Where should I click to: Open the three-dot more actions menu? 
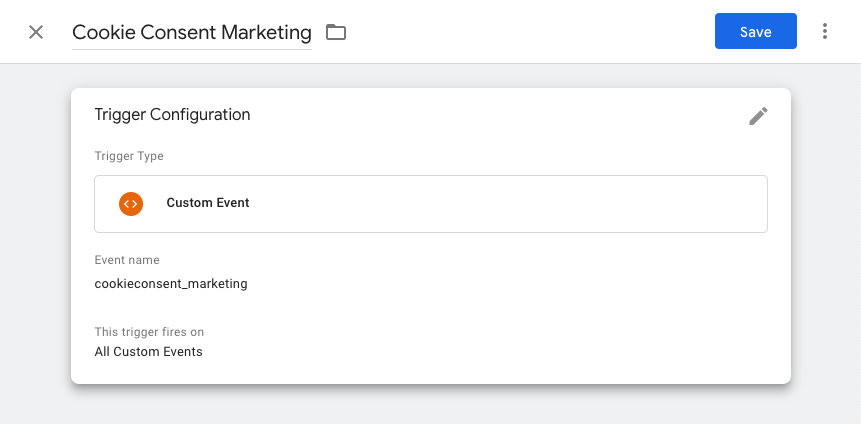[825, 32]
